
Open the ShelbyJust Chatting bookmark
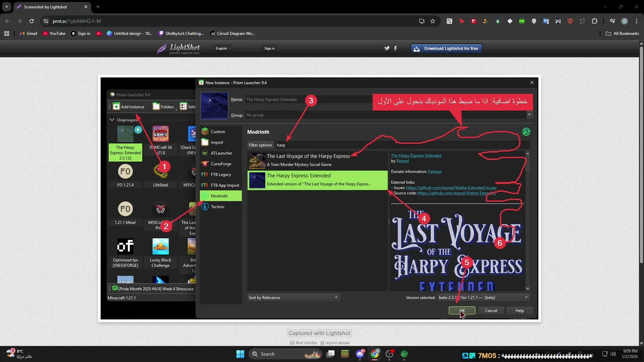pos(181,34)
